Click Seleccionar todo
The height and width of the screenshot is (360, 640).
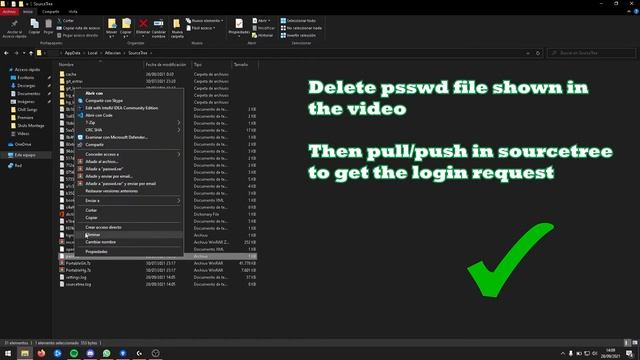click(298, 20)
